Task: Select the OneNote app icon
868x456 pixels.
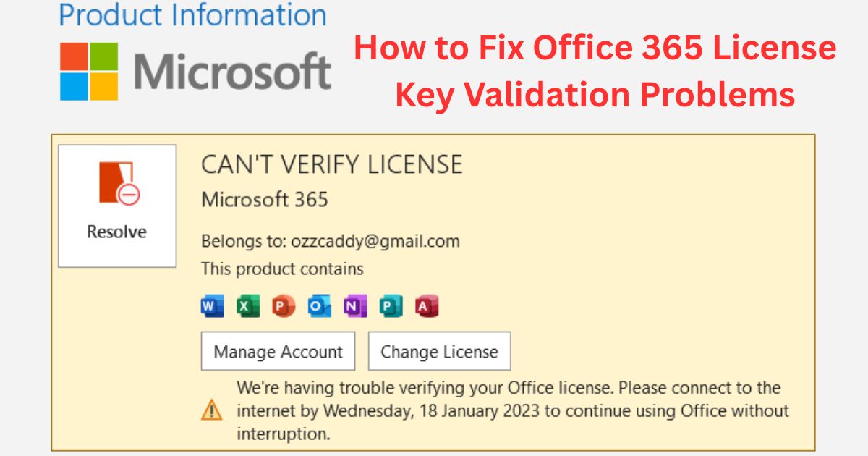Action: pyautogui.click(x=354, y=305)
